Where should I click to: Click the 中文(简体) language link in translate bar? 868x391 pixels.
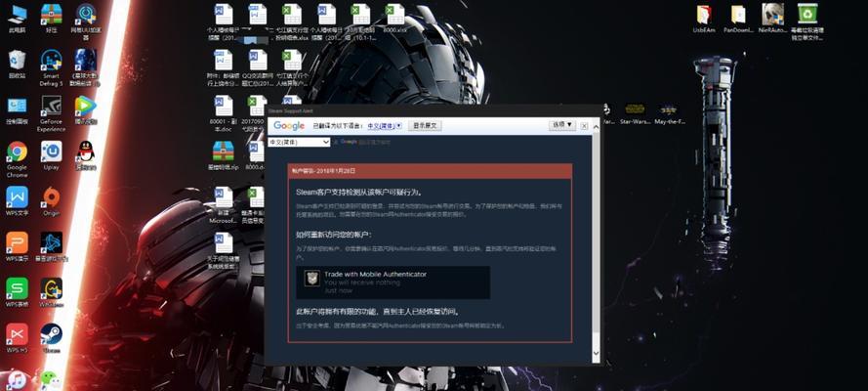click(381, 126)
